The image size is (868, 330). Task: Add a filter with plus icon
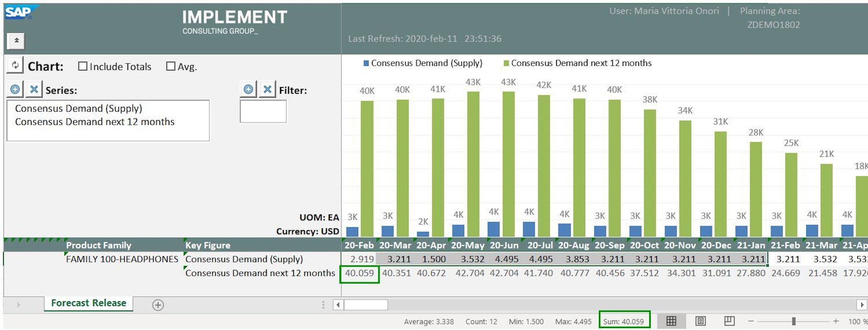[248, 89]
